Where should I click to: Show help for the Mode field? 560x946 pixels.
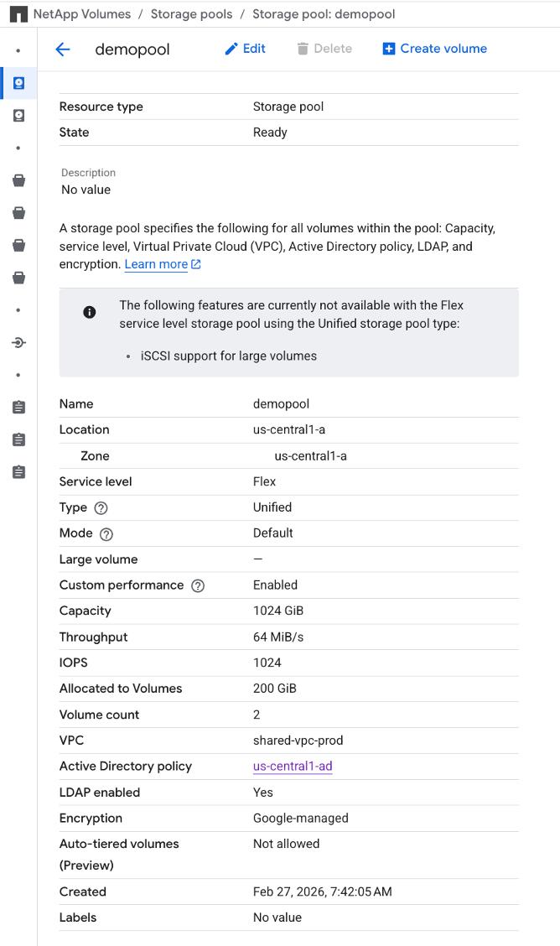coord(106,534)
